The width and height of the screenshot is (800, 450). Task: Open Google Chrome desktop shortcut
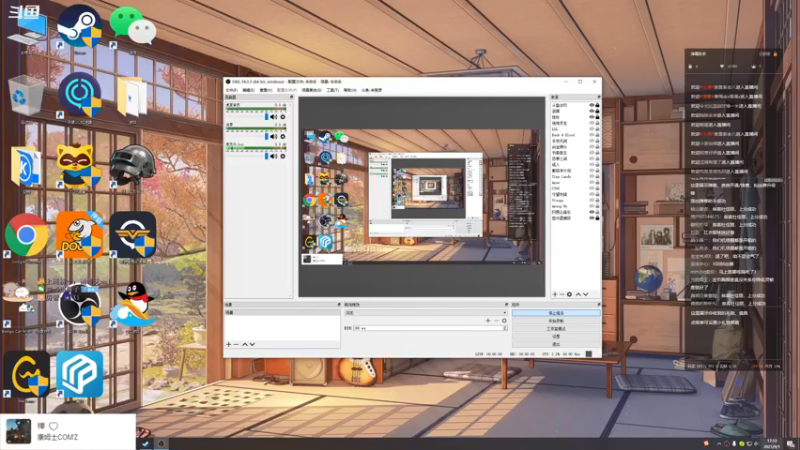point(27,237)
